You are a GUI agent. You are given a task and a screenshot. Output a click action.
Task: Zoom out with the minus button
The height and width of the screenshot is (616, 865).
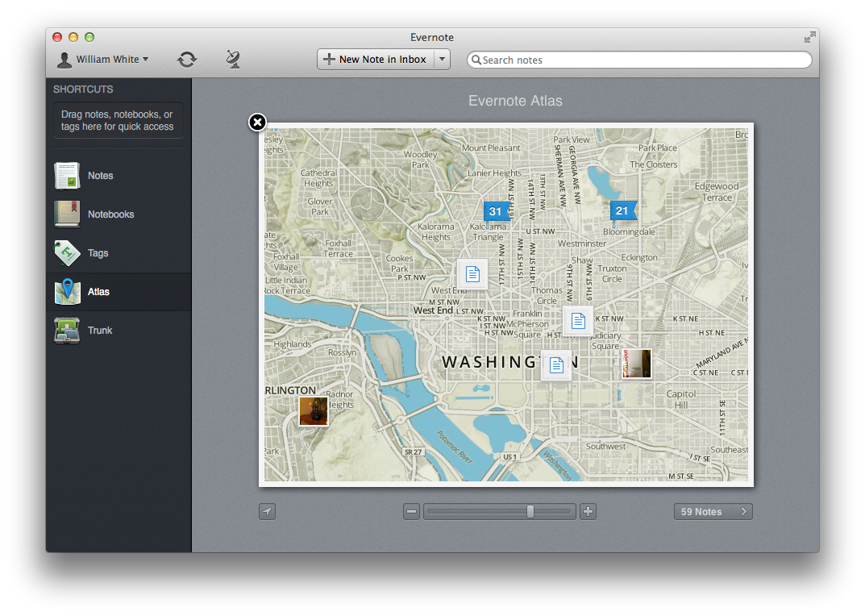pos(411,512)
